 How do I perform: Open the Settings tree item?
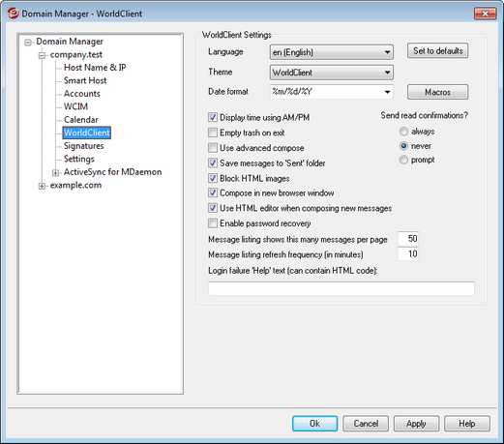tap(79, 159)
